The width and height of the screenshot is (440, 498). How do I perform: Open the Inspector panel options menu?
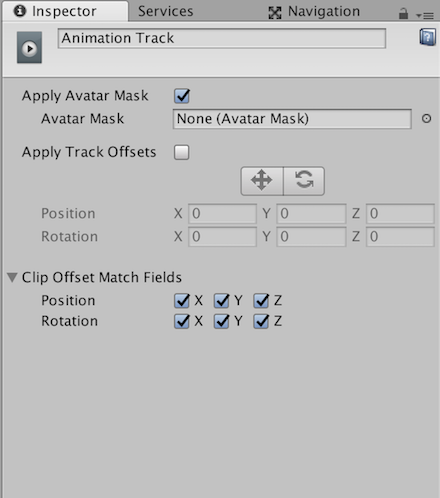425,15
